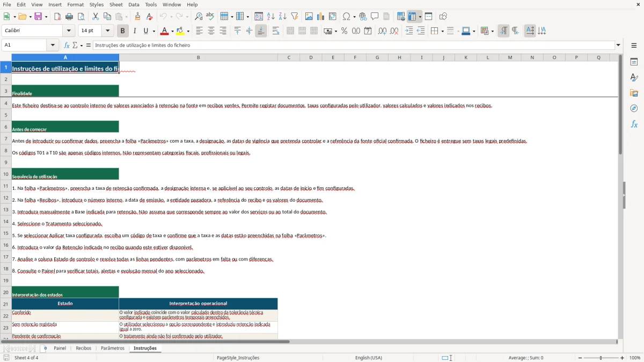Insert an image
This screenshot has height=362, width=644.
point(309,17)
